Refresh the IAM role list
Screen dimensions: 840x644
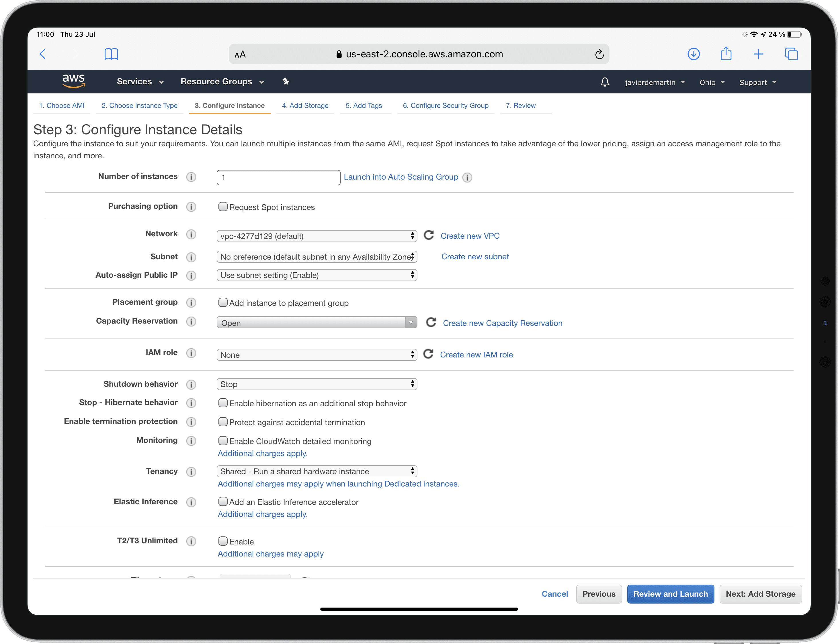(428, 354)
